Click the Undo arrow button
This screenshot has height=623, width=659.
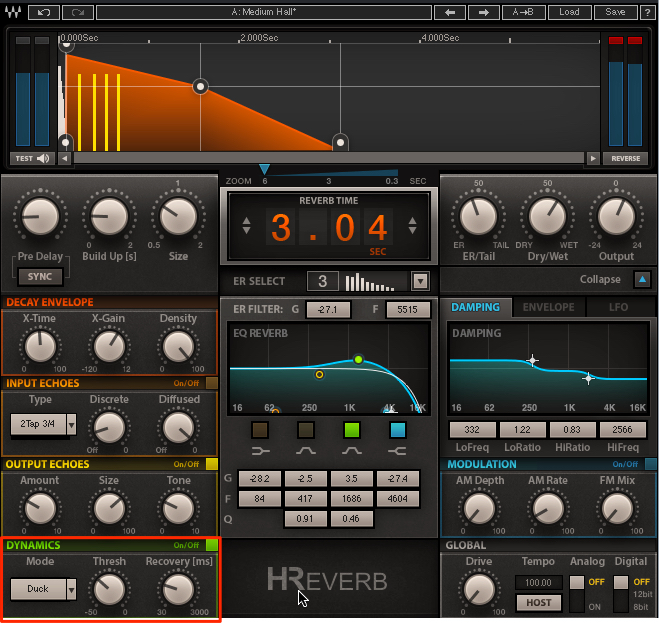44,12
